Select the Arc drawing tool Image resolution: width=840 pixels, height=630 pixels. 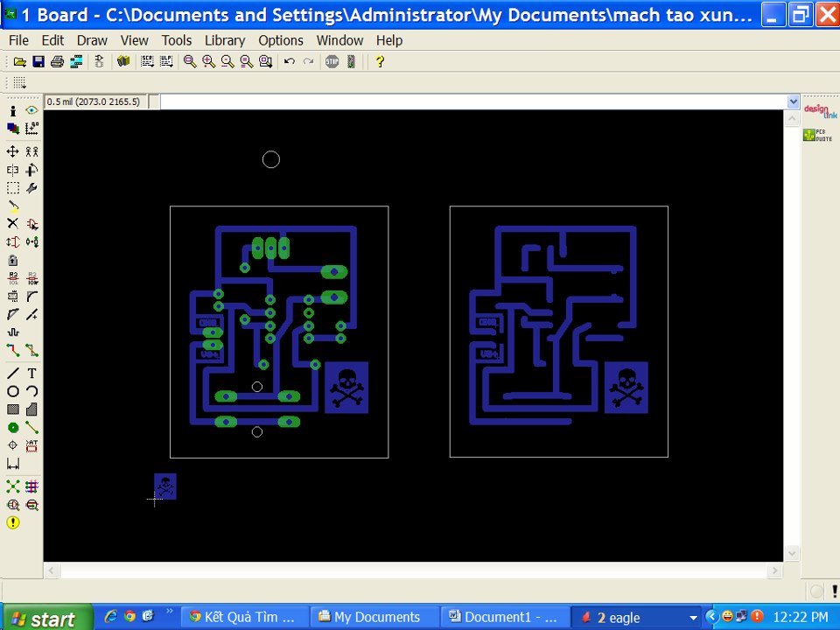[x=31, y=392]
